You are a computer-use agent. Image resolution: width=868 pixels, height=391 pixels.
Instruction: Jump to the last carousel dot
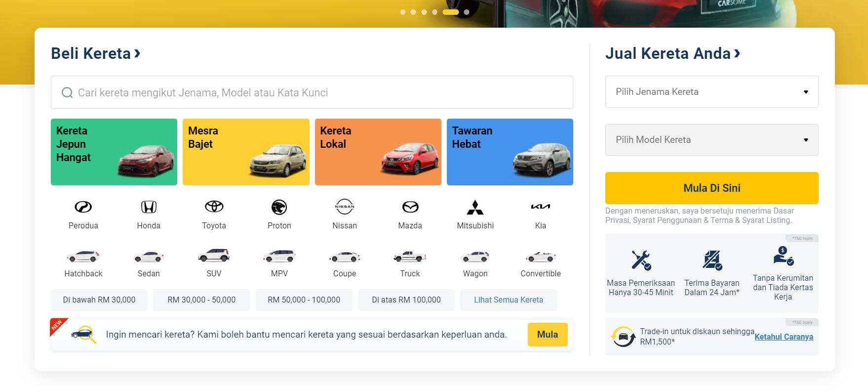(467, 12)
